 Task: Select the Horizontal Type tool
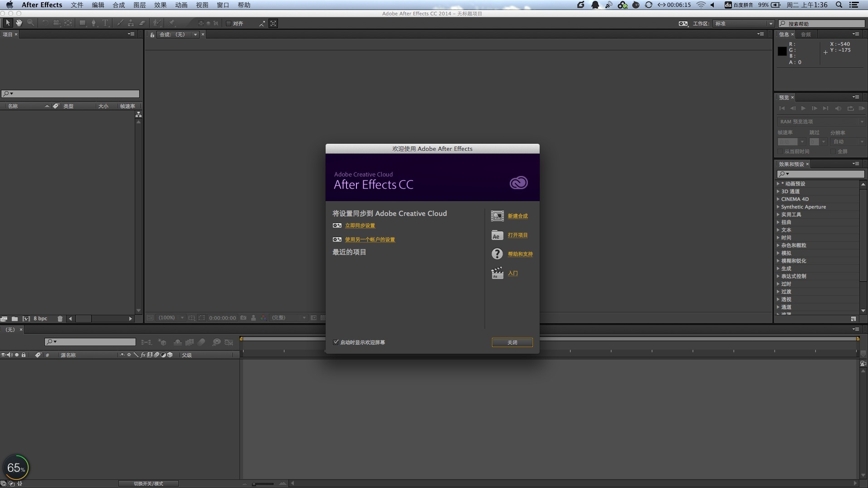tap(105, 23)
